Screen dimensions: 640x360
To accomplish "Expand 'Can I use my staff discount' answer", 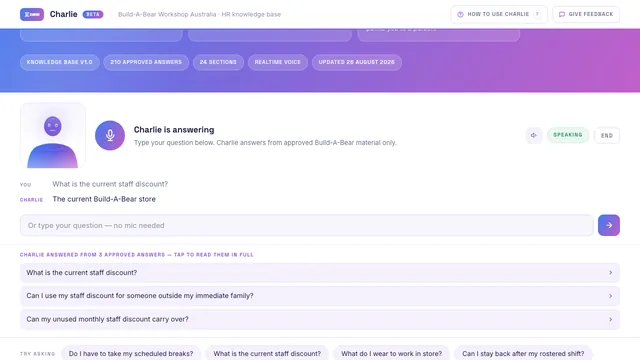I will click(x=320, y=296).
